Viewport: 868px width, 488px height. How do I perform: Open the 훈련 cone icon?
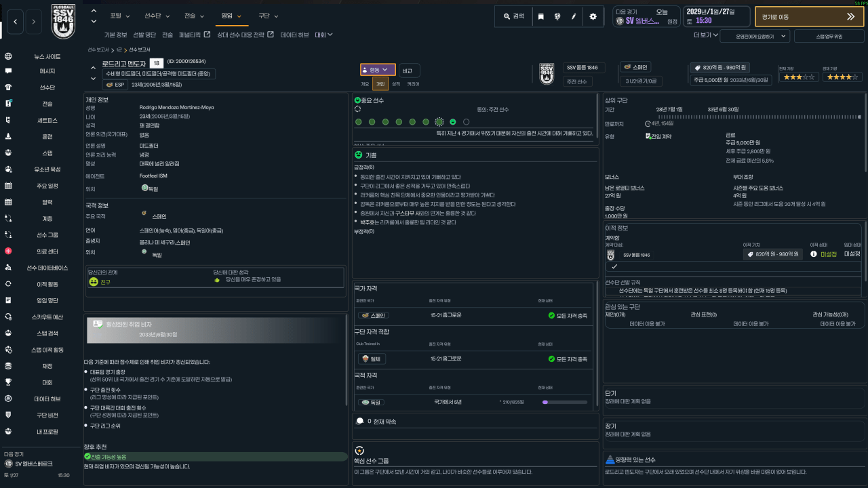[x=8, y=136]
